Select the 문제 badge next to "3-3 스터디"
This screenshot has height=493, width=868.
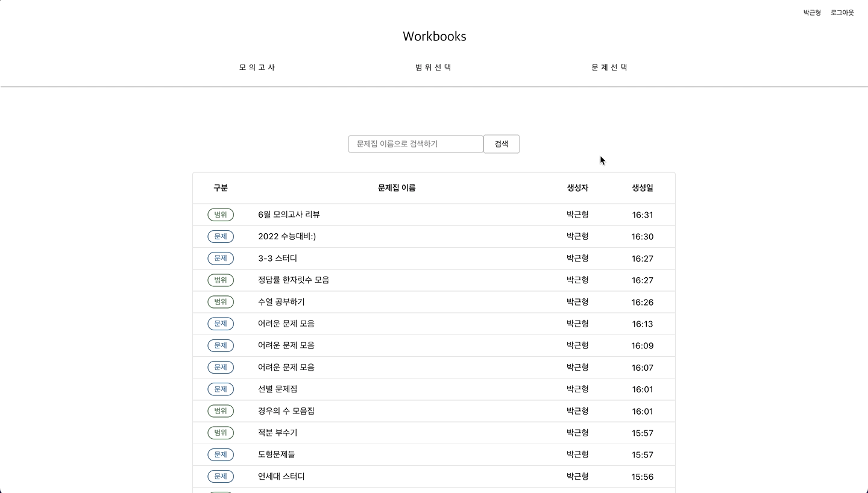pos(221,258)
